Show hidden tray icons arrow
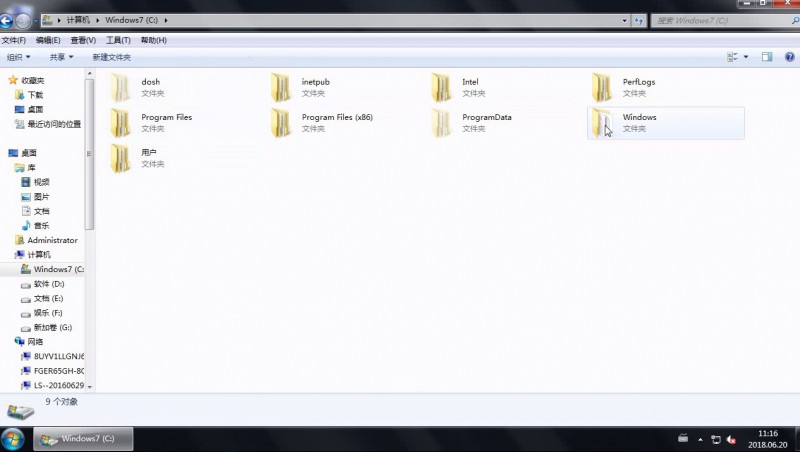The height and width of the screenshot is (452, 800). (700, 439)
